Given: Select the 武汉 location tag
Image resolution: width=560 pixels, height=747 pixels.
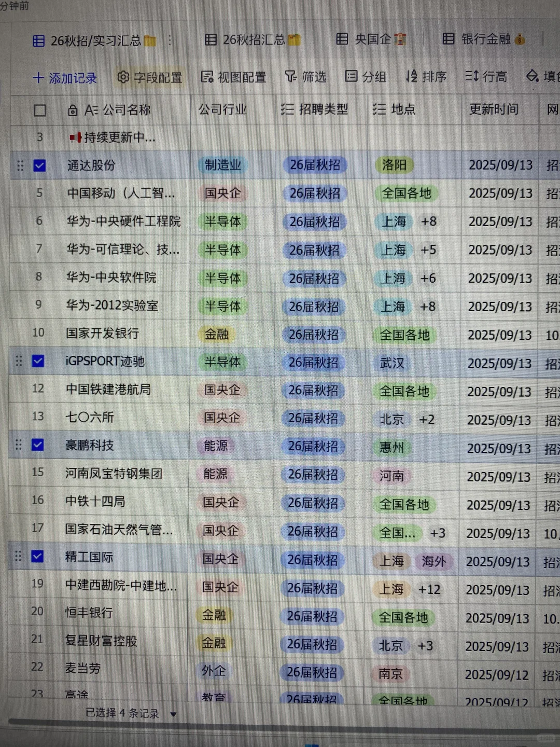Looking at the screenshot, I should [x=392, y=363].
